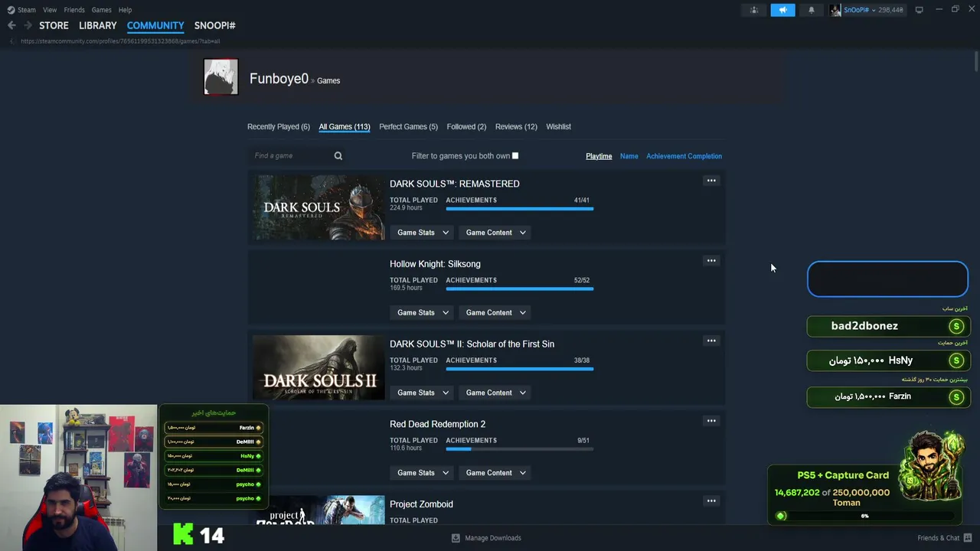
Task: Sort games by Achievement Completion
Action: click(x=684, y=156)
